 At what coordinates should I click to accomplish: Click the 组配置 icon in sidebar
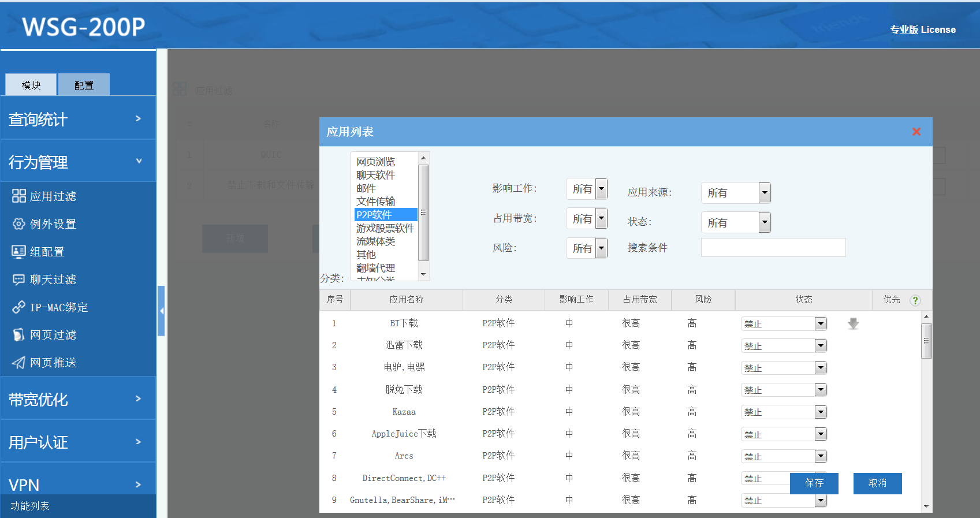coord(18,251)
